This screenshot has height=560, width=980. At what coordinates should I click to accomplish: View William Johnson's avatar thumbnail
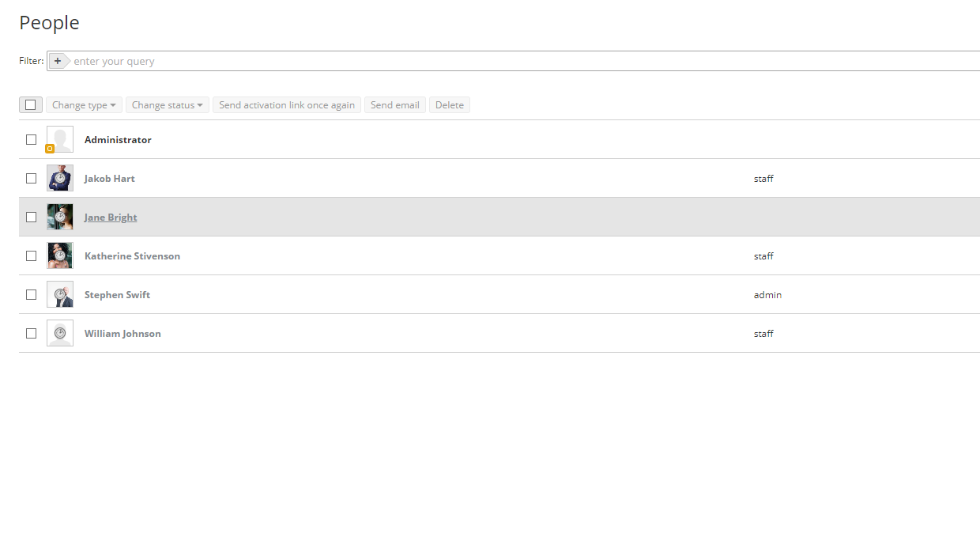(59, 332)
